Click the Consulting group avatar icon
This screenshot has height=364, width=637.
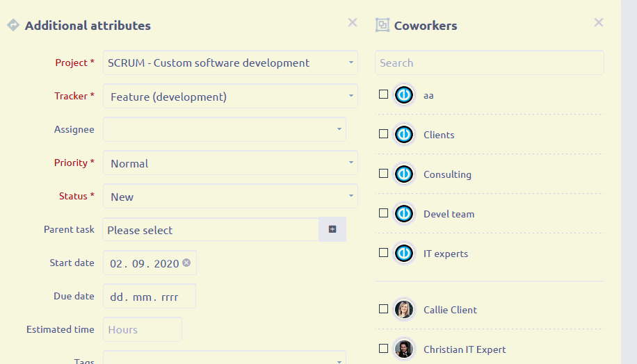pos(404,174)
